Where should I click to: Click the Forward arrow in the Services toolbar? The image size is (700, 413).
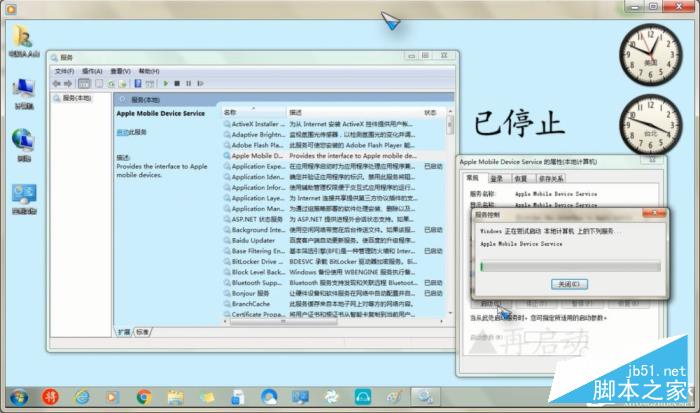[68, 83]
